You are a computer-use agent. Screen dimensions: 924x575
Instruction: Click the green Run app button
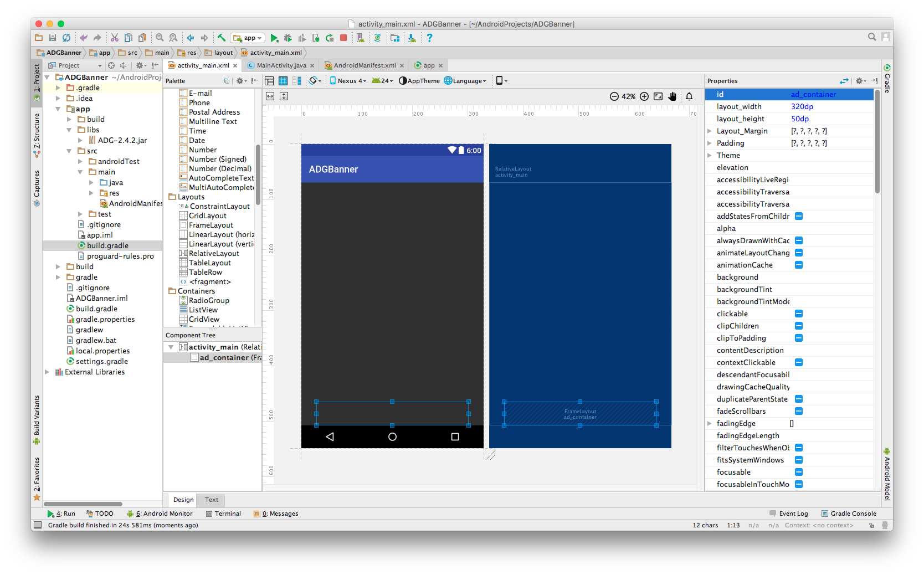[274, 38]
